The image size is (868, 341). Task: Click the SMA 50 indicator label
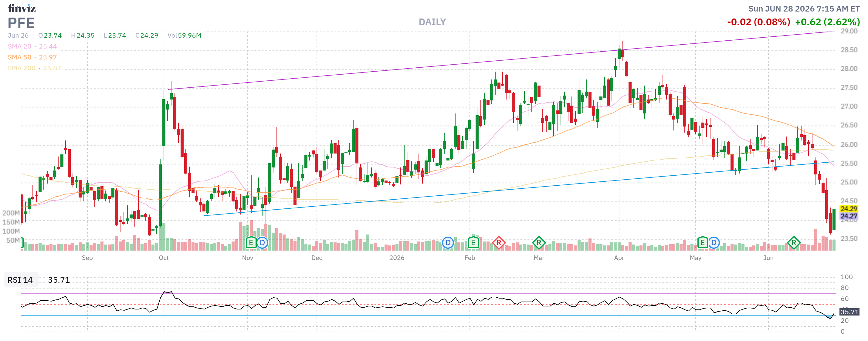tap(19, 57)
